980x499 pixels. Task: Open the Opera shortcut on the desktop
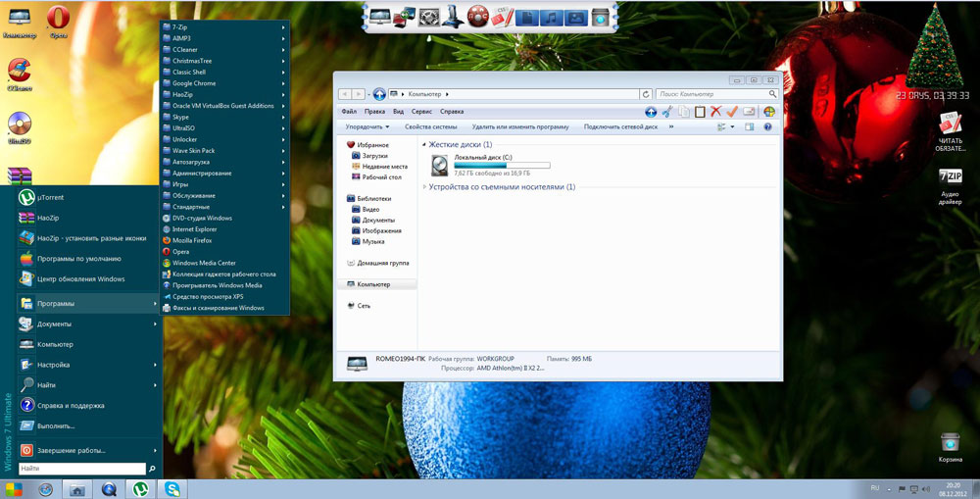58,19
